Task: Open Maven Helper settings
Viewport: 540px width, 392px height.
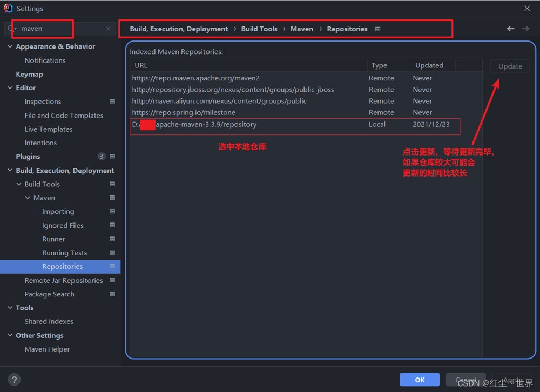Action: [47, 349]
